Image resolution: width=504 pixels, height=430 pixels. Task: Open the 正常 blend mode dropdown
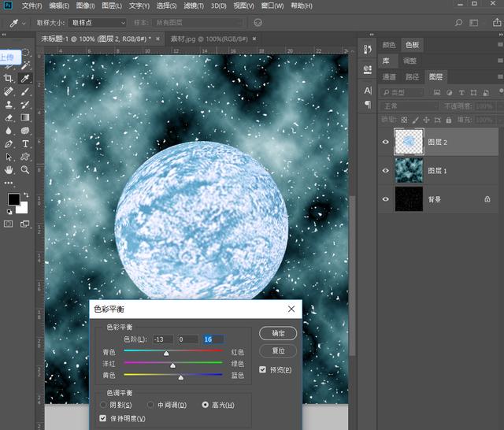tap(409, 106)
